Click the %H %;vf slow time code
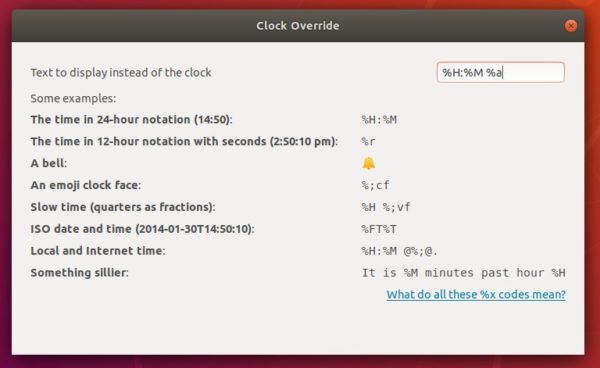 click(386, 207)
